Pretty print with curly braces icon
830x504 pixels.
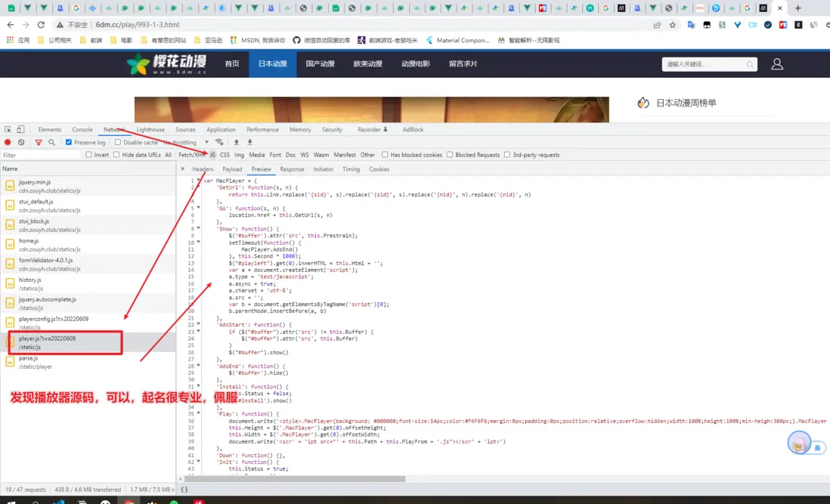184,490
